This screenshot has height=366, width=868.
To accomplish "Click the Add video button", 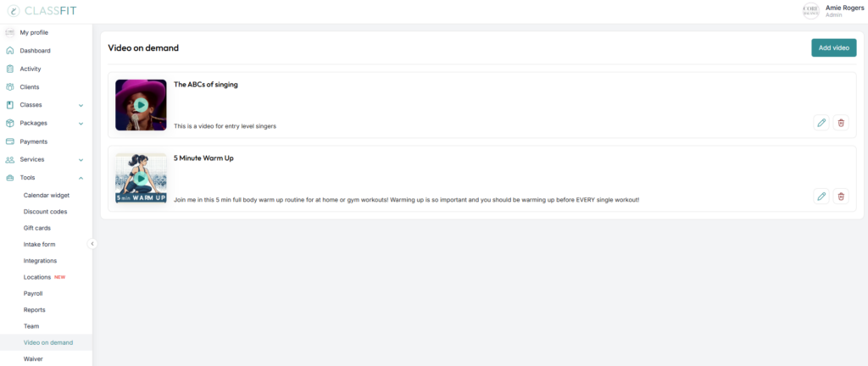I will (834, 47).
